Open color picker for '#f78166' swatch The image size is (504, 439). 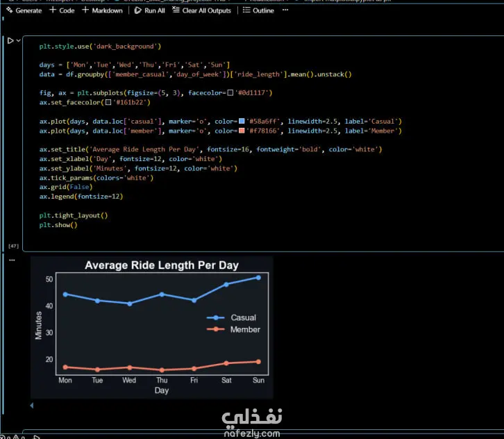(242, 131)
